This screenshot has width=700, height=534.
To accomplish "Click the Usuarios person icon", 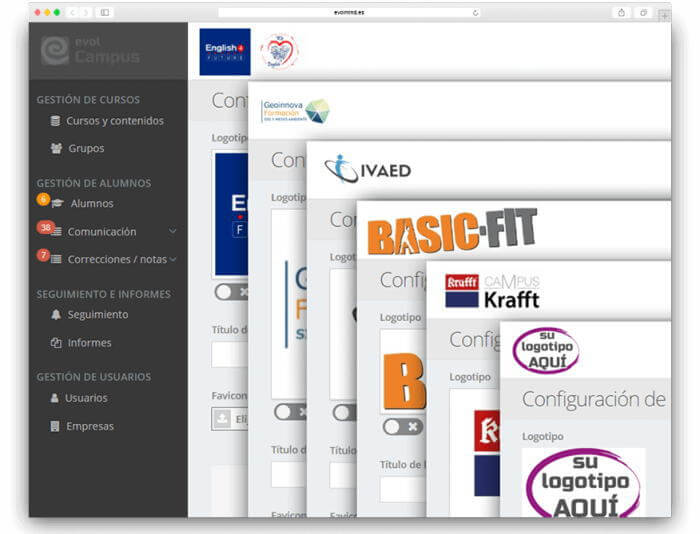I will [56, 398].
